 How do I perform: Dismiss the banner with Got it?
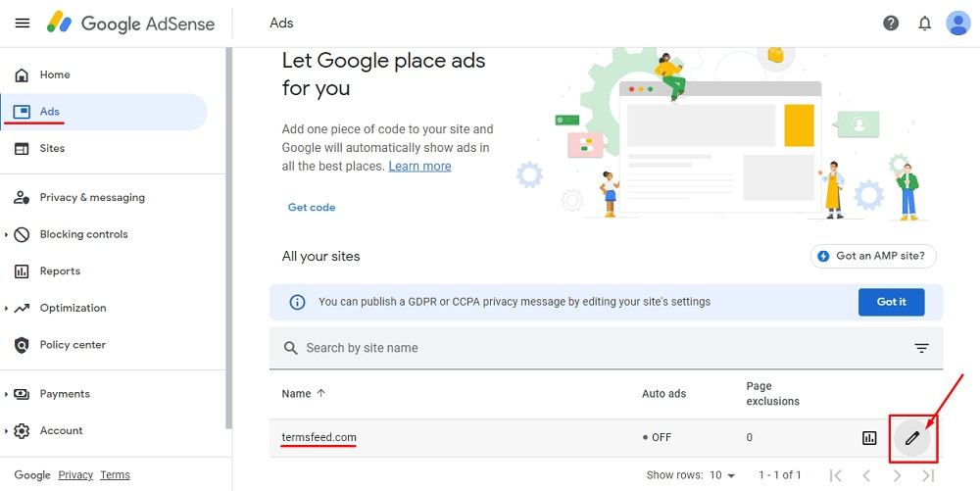pos(891,303)
